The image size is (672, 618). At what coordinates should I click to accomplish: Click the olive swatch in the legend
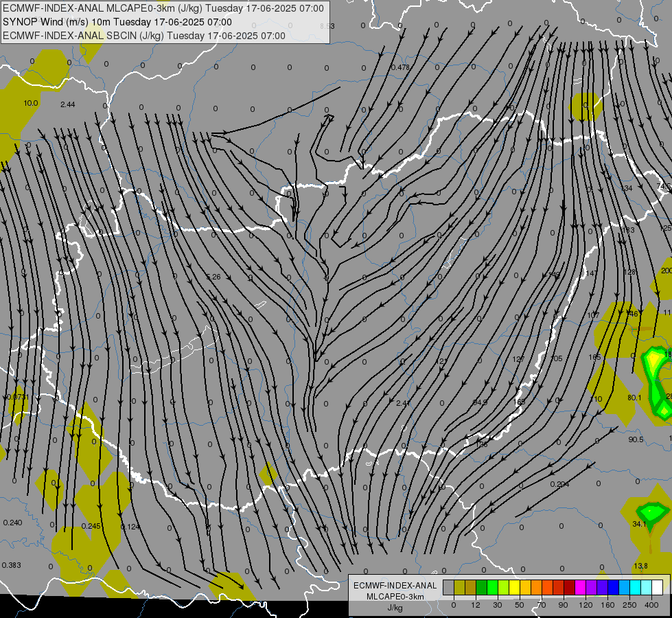pyautogui.click(x=460, y=587)
